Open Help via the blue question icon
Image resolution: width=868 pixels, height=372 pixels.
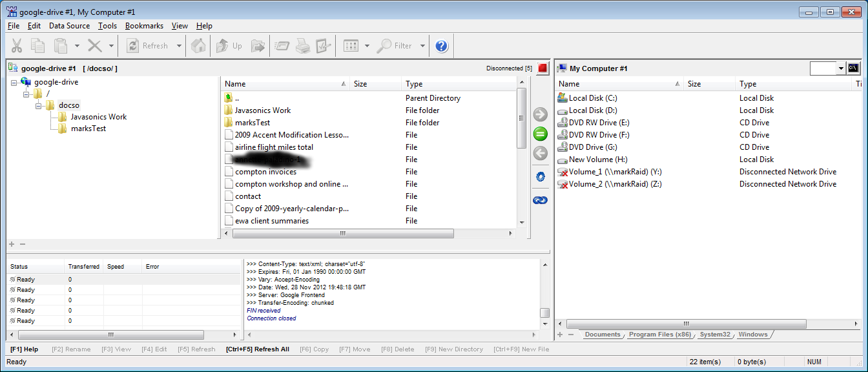(x=442, y=46)
